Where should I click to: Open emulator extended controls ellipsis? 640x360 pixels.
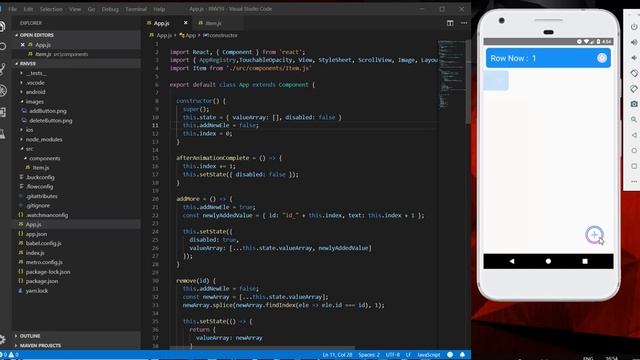click(x=634, y=181)
